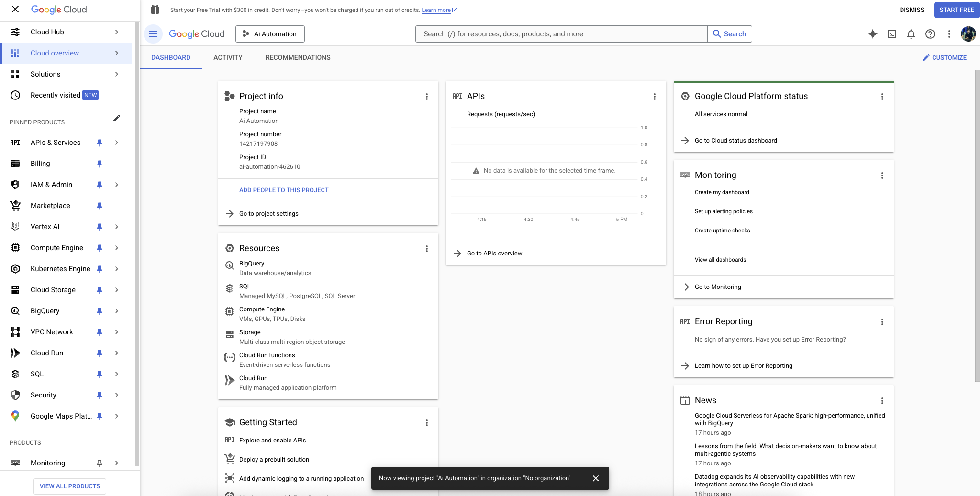Open the top bar settings and utilities icon
This screenshot has height=496, width=980.
(949, 34)
